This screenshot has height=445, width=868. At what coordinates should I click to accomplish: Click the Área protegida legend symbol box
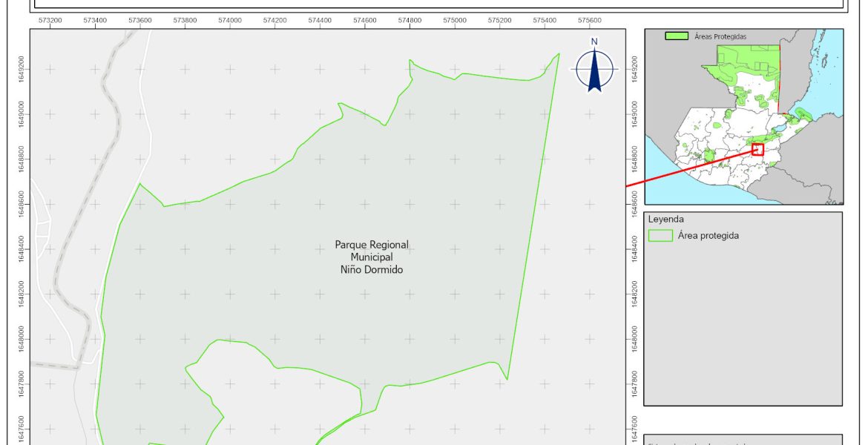tap(660, 236)
